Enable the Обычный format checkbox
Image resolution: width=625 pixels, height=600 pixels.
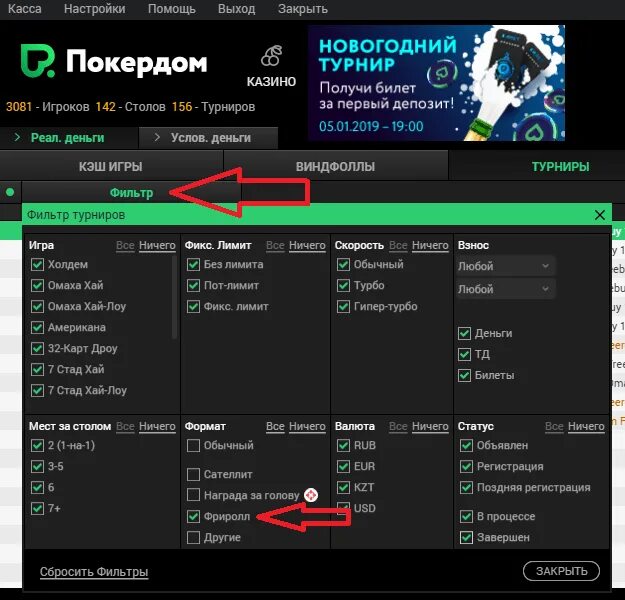pos(193,445)
